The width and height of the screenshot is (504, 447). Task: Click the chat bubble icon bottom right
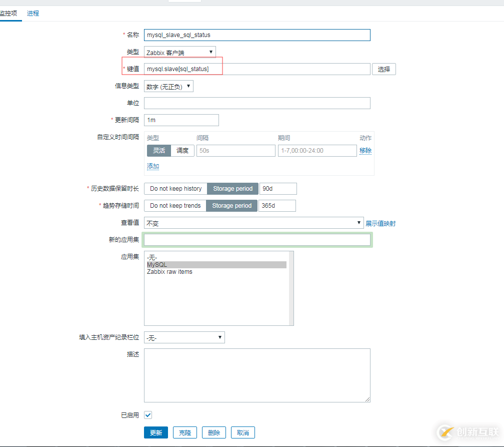[x=444, y=431]
